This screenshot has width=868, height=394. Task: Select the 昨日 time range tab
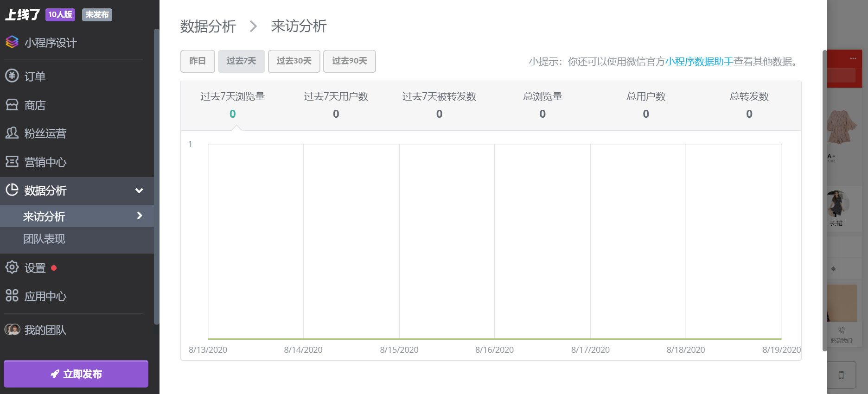(198, 61)
